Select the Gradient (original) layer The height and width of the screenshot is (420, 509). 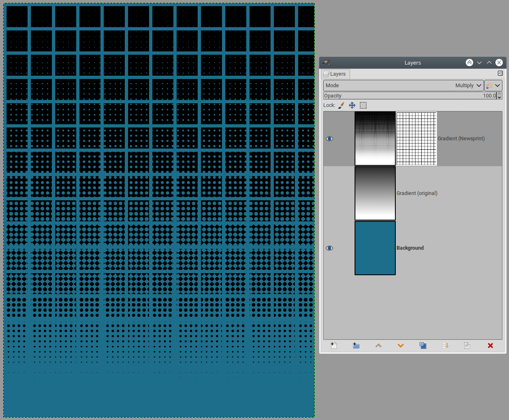pos(417,193)
